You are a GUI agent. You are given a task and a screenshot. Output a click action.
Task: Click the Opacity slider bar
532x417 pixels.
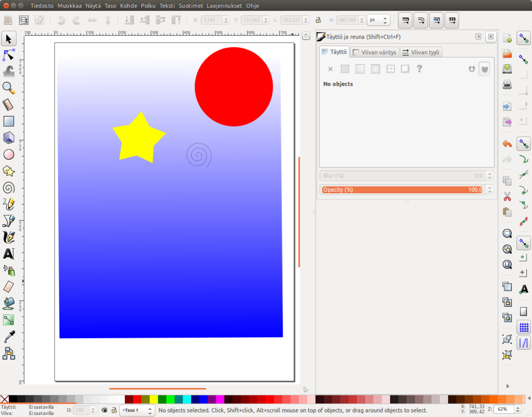(x=402, y=190)
